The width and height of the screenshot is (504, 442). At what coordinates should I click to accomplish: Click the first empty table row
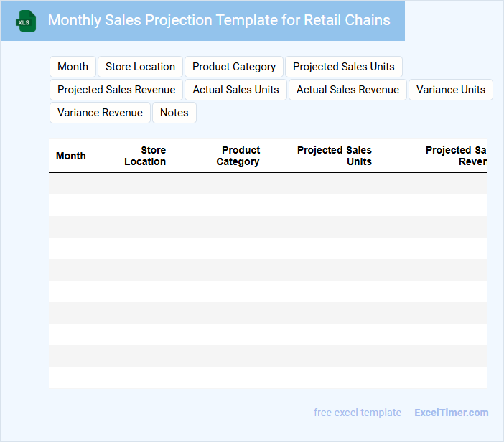pyautogui.click(x=267, y=184)
